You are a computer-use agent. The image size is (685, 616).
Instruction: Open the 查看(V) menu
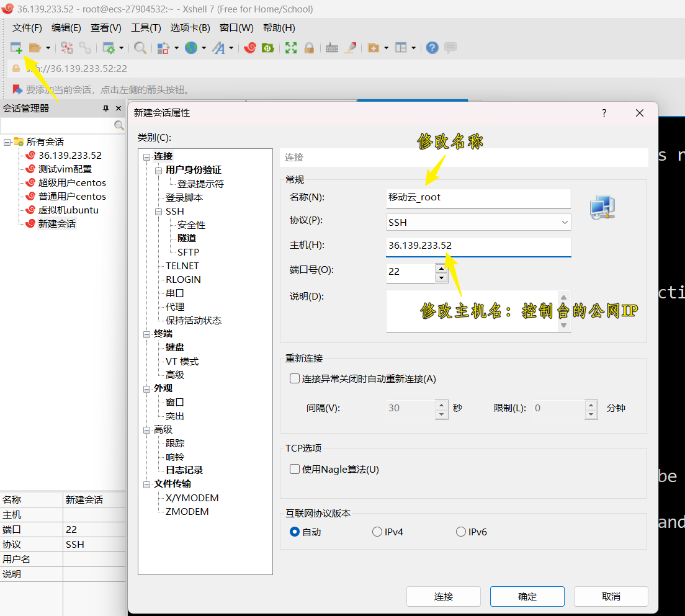(105, 28)
